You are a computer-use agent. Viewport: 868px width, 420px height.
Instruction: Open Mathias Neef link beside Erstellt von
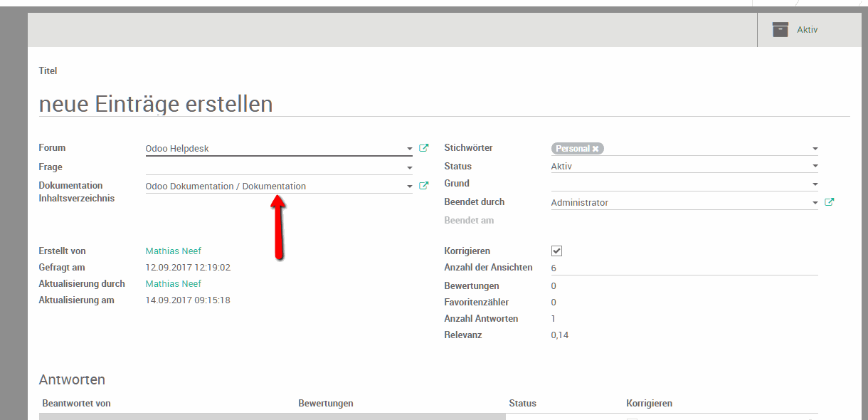(x=173, y=251)
